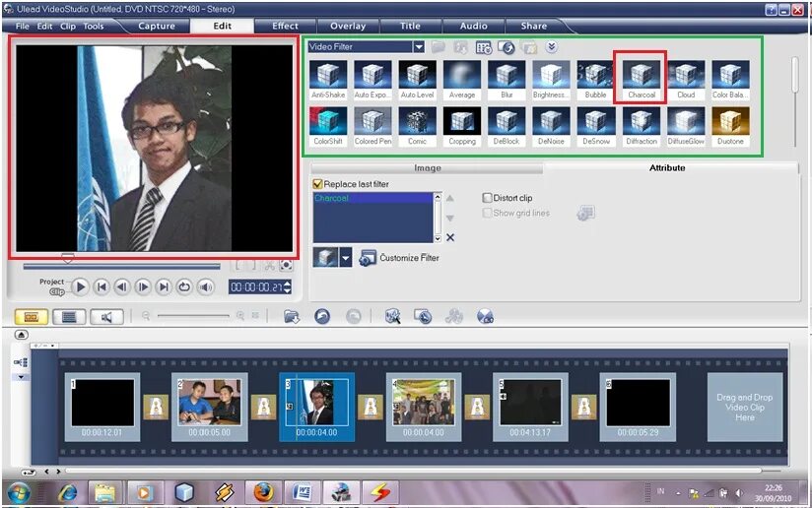This screenshot has height=508, width=812.
Task: Select the Auto Exposure filter
Action: [372, 75]
